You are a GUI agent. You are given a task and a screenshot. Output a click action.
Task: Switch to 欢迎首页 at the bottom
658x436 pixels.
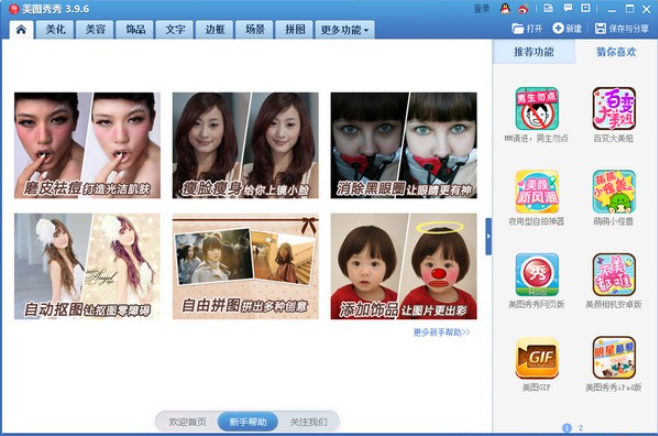coord(187,422)
